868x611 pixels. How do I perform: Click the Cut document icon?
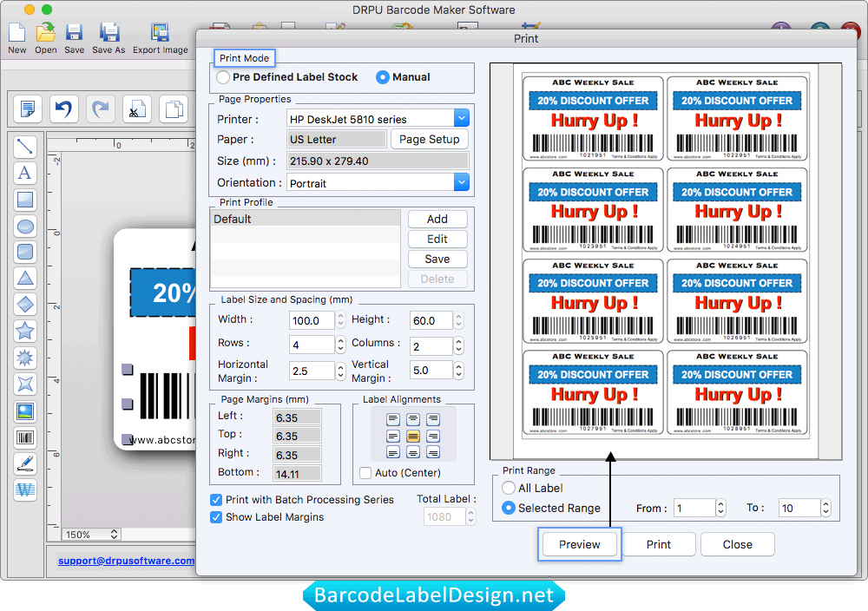tap(137, 108)
